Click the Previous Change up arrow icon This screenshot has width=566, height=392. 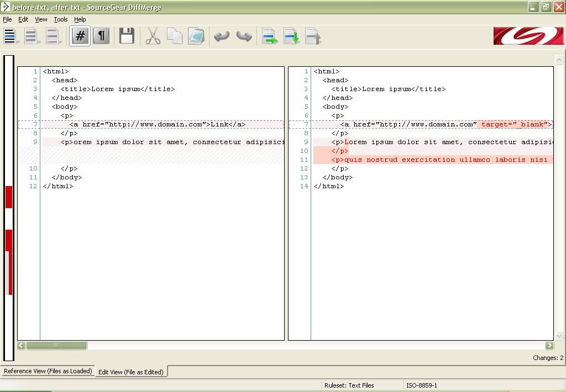pos(313,36)
